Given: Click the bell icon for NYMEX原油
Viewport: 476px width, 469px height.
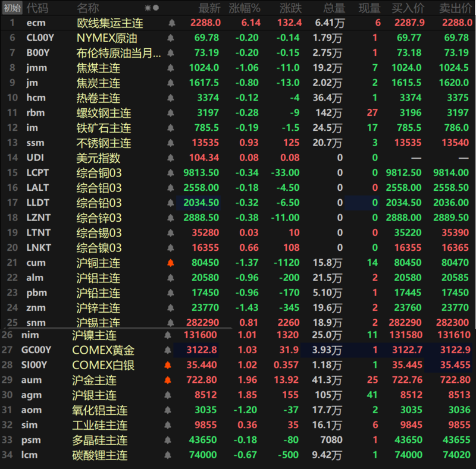Looking at the screenshot, I should pyautogui.click(x=172, y=37).
